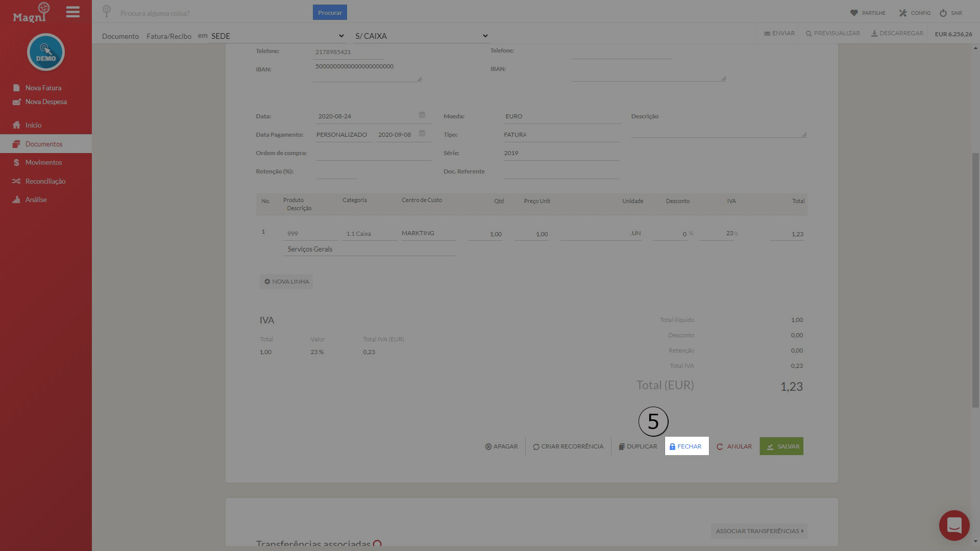Click the green SALVAR button
The height and width of the screenshot is (551, 980).
tap(781, 446)
